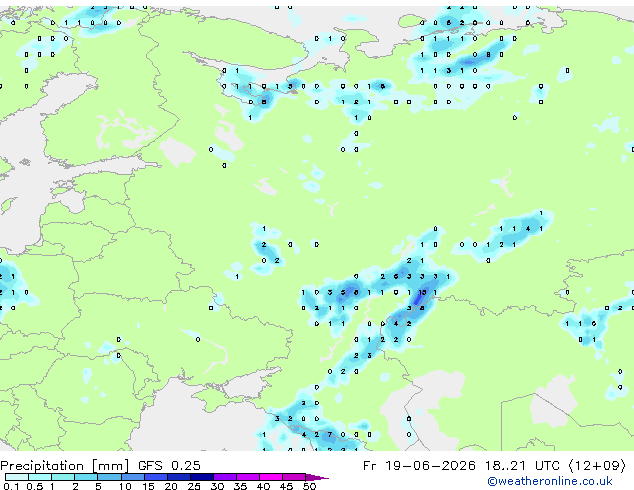This screenshot has width=634, height=490.
Task: Click the '15' precipitation value on the map
Action: point(423,292)
